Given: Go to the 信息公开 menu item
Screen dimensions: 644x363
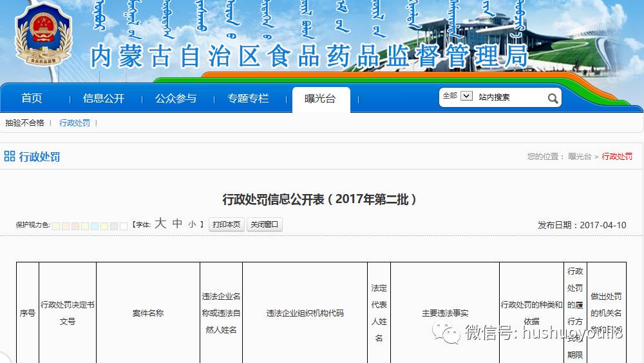Looking at the screenshot, I should click(104, 99).
